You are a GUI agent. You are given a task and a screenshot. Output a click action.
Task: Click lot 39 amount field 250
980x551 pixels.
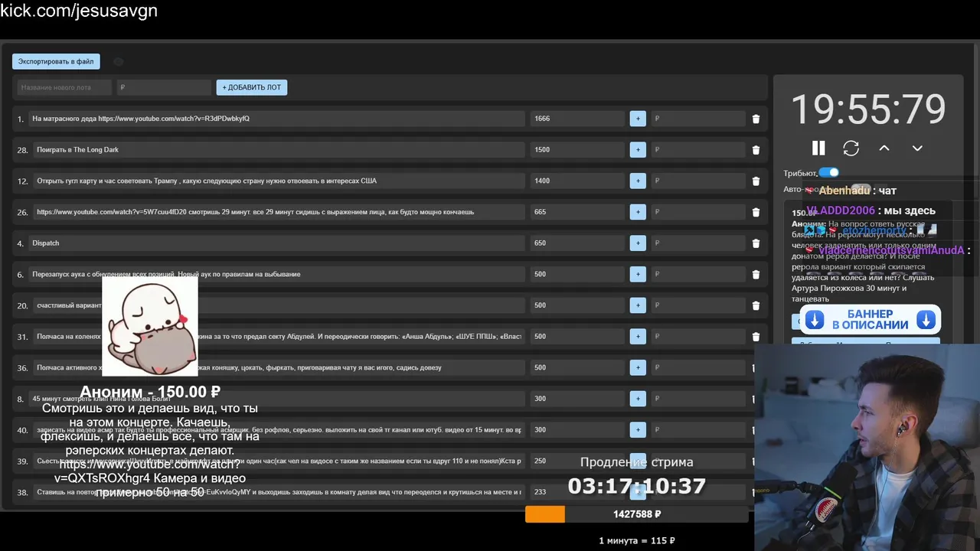577,461
